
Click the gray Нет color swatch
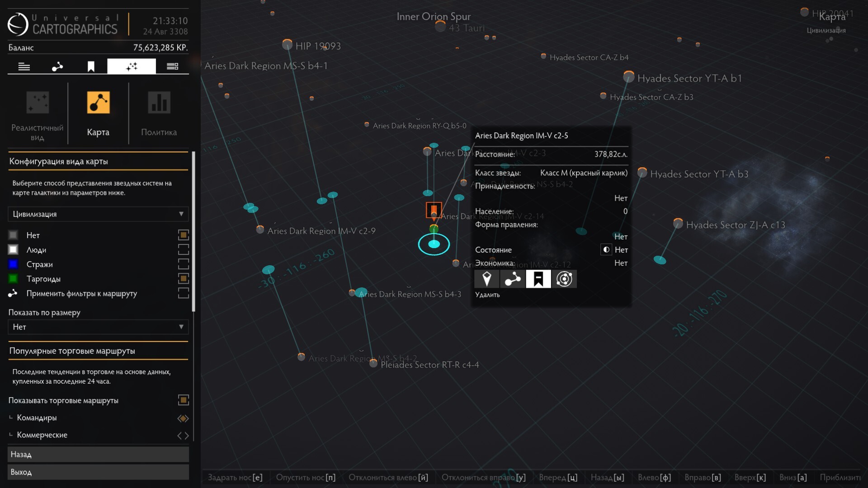click(13, 235)
